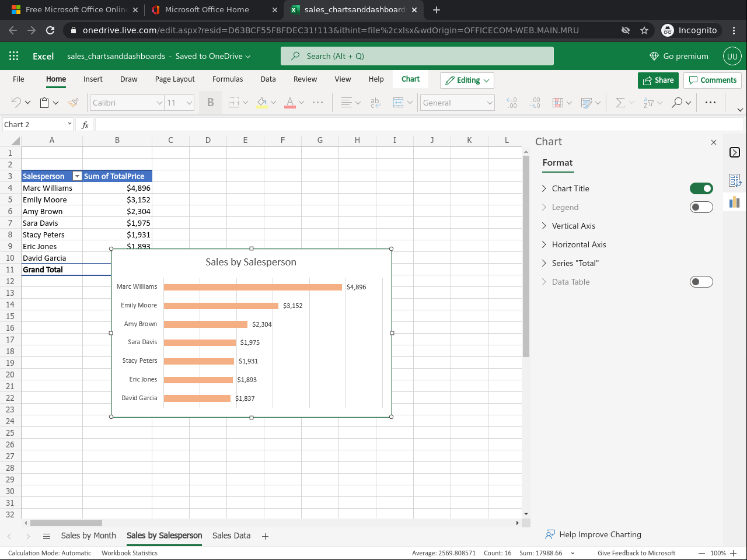Screen dimensions: 747x560
Task: Click the Add new sheet plus icon
Action: click(x=265, y=536)
